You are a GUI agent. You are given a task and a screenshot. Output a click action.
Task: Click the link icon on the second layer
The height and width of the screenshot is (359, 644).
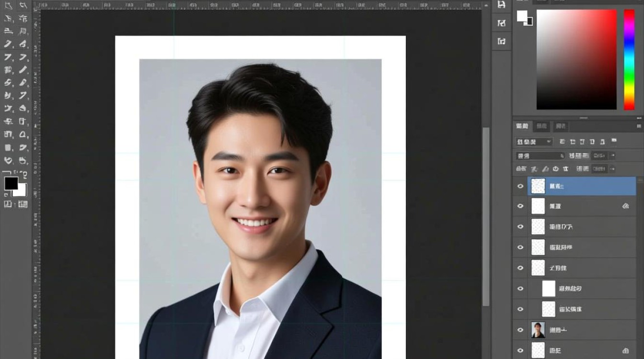point(625,206)
